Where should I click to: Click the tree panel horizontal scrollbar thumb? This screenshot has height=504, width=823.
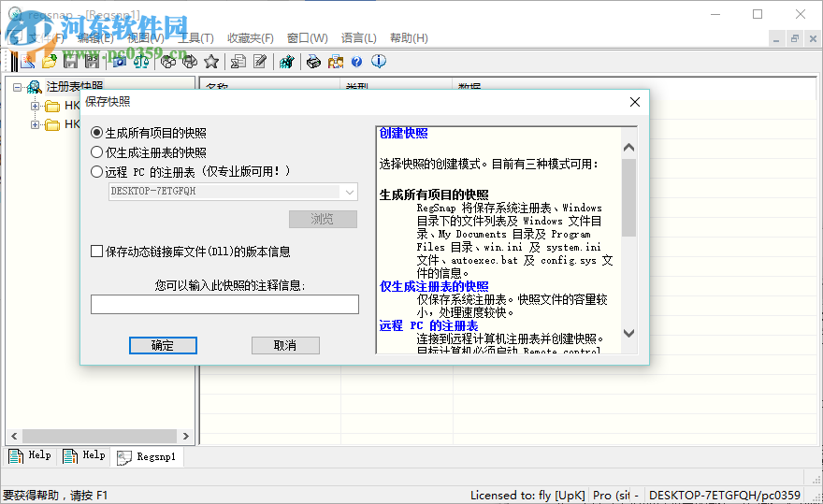pyautogui.click(x=99, y=436)
